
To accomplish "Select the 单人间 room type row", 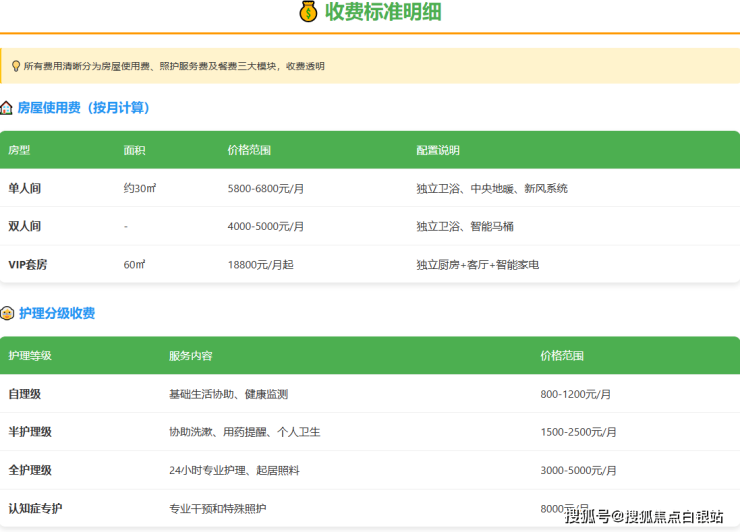I will [x=25, y=188].
